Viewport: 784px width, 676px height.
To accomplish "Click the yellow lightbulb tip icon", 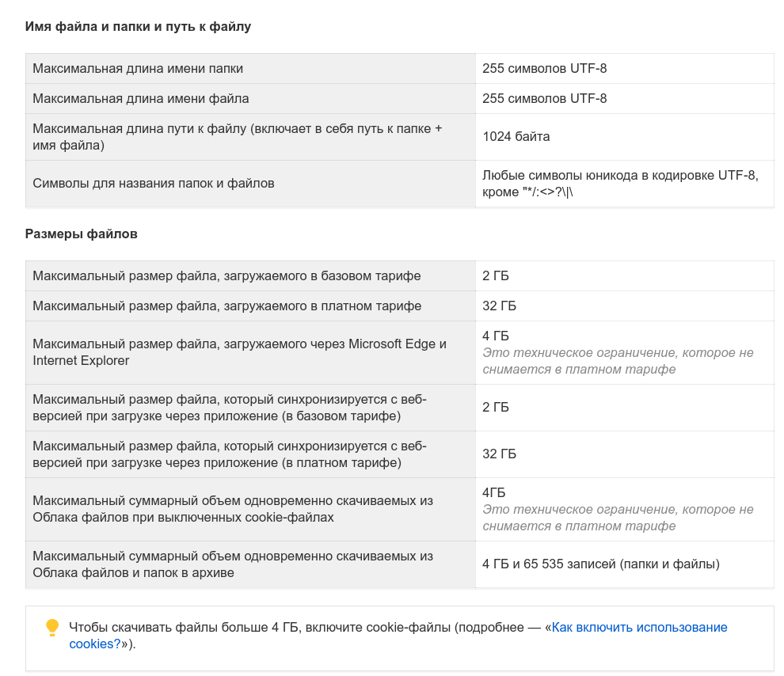I will (52, 628).
